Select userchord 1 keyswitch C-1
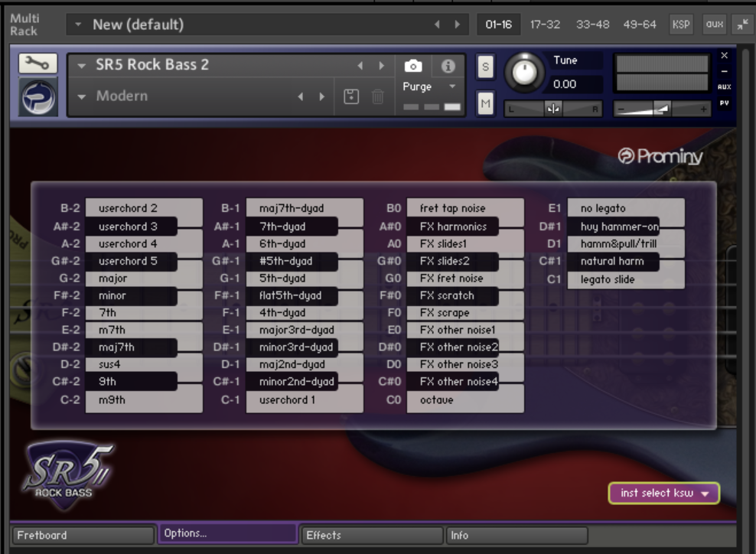 pyautogui.click(x=305, y=400)
